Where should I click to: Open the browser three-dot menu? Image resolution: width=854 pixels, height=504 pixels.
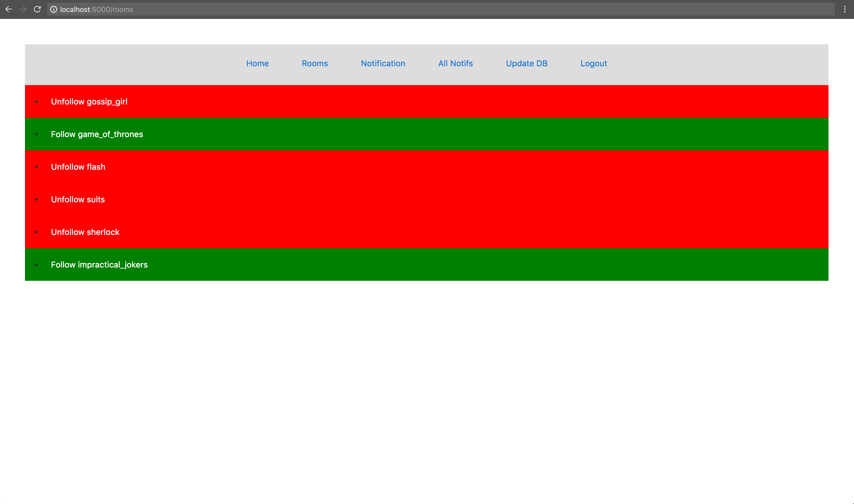845,9
